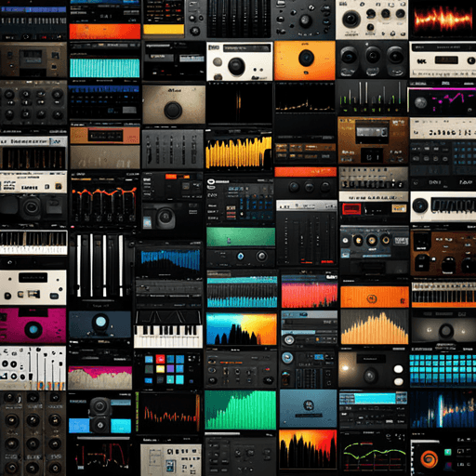Click the light blue knob on slate panel
The width and height of the screenshot is (476, 476).
coord(100,322)
